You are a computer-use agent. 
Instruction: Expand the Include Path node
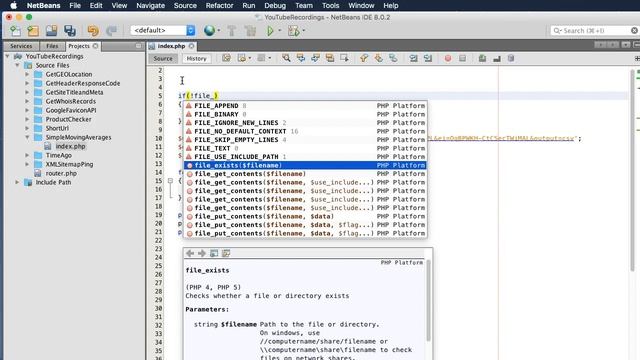pos(18,182)
